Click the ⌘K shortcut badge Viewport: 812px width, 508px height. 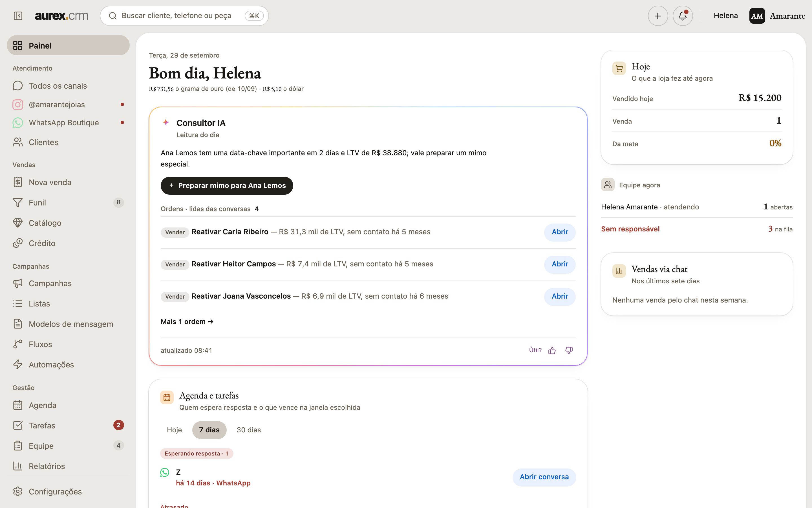(x=254, y=16)
